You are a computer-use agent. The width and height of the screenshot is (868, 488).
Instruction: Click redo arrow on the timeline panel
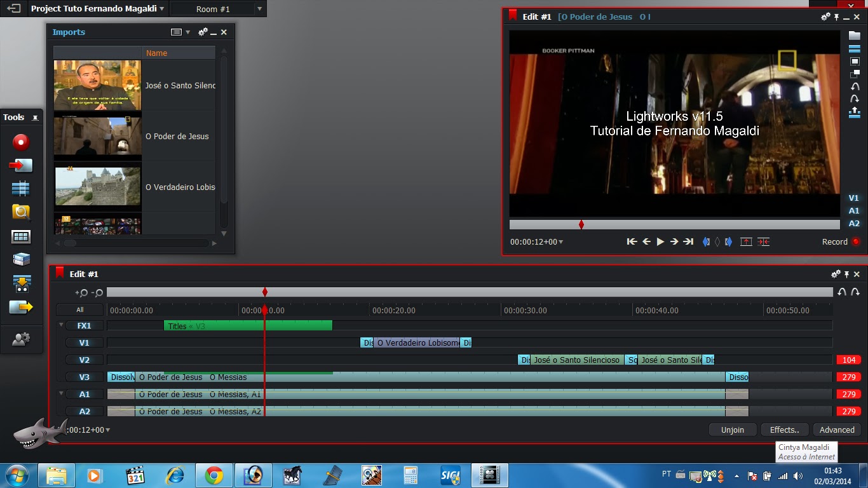click(855, 292)
